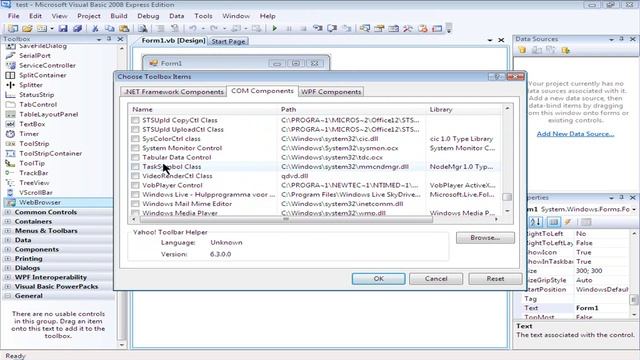Click the Solution Explorer toolbar icon
This screenshot has width=640, height=360.
point(364,28)
